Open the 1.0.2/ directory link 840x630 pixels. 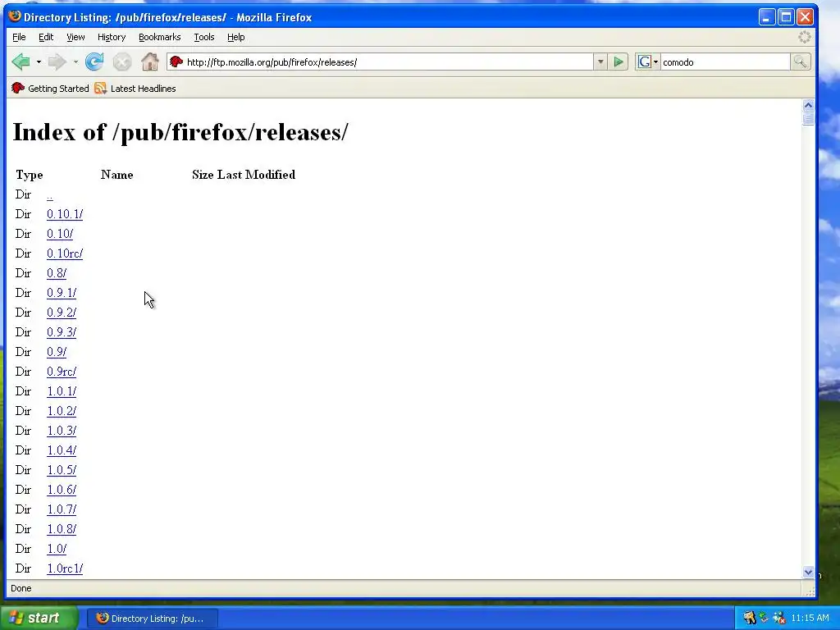coord(62,411)
